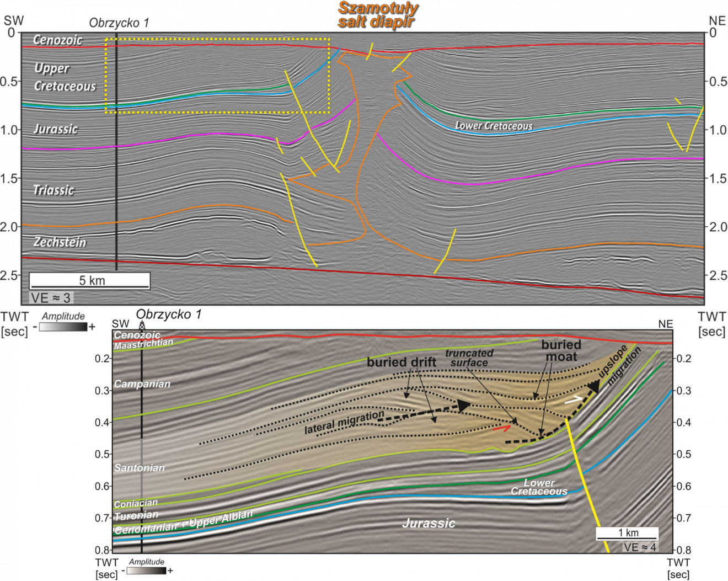
Task: Click the VE ≈ 3 exaggeration box
Action: coord(51,298)
